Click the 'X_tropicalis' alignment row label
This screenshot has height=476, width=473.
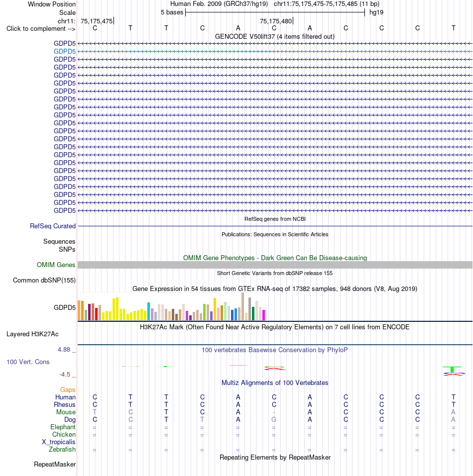[x=59, y=442]
